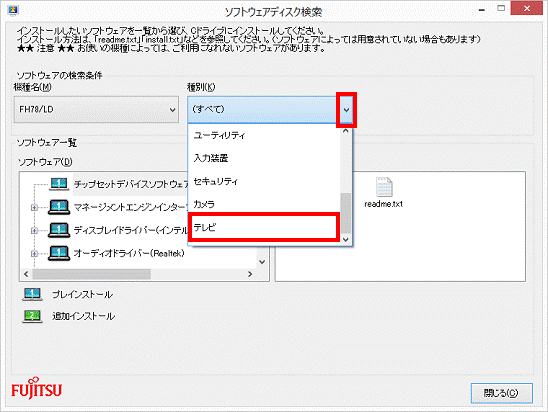Open the FH78/LD model name dropdown
This screenshot has width=548, height=412.
(x=96, y=110)
